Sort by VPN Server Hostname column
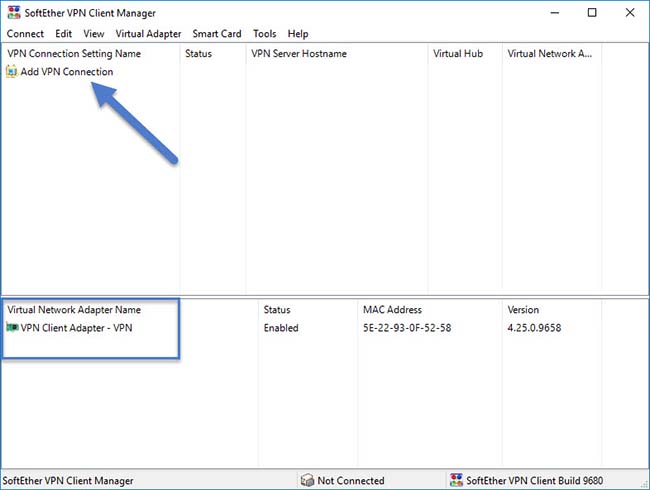Screen dimensions: 650x490 point(337,53)
